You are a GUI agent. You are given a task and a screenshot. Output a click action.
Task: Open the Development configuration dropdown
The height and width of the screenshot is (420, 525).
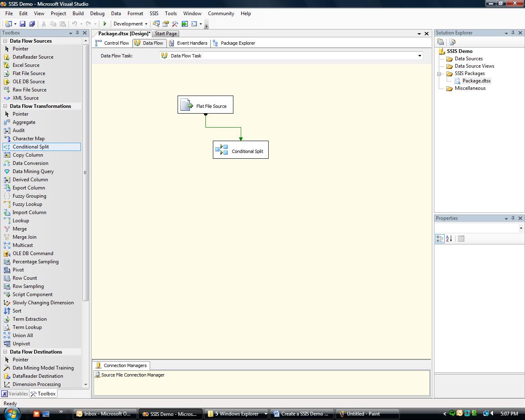click(131, 24)
